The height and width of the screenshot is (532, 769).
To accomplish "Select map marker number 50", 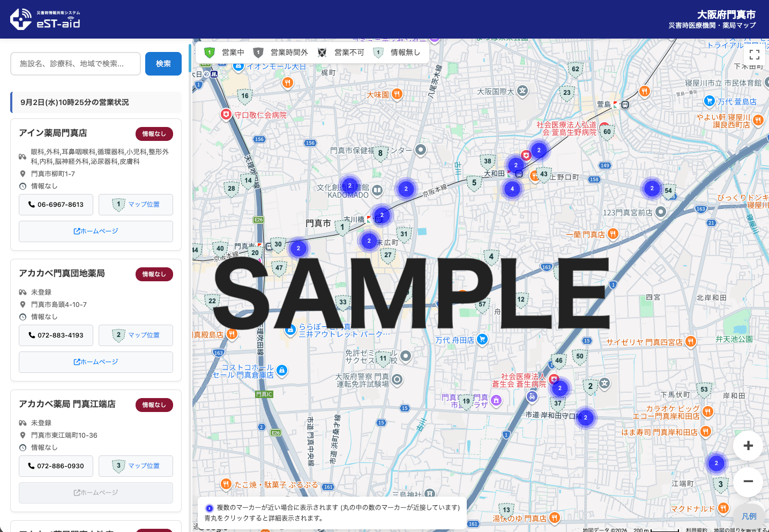I will [580, 357].
